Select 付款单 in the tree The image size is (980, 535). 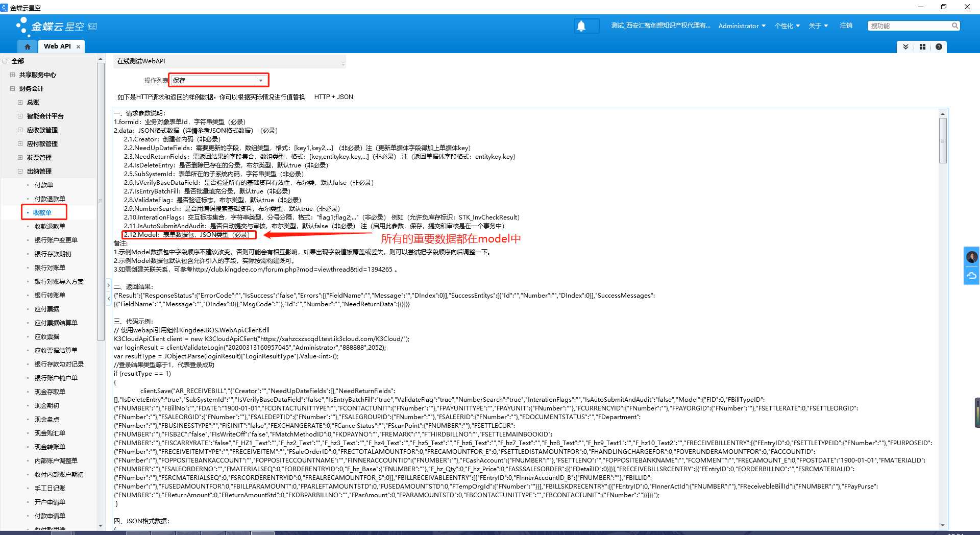coord(43,185)
